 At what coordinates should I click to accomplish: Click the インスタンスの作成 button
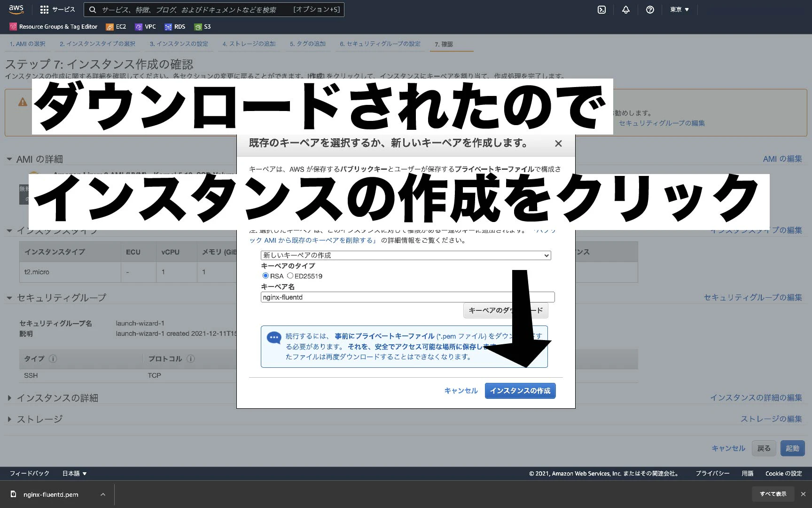point(520,391)
